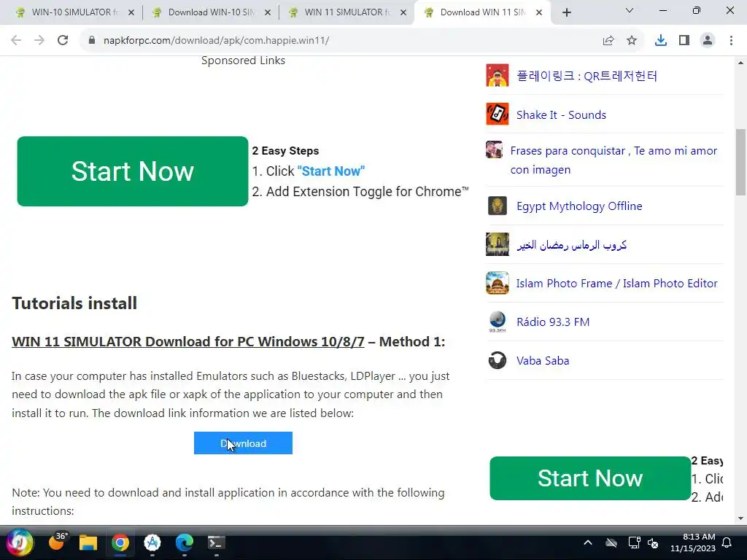Click the blue Download button
Image resolution: width=747 pixels, height=560 pixels.
(243, 443)
